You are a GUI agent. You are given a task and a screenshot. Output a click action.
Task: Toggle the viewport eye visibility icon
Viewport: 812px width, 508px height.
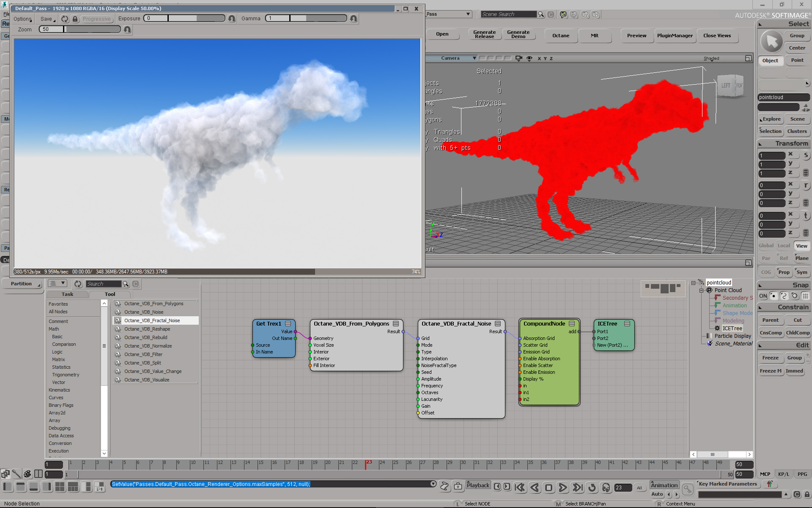coord(529,58)
